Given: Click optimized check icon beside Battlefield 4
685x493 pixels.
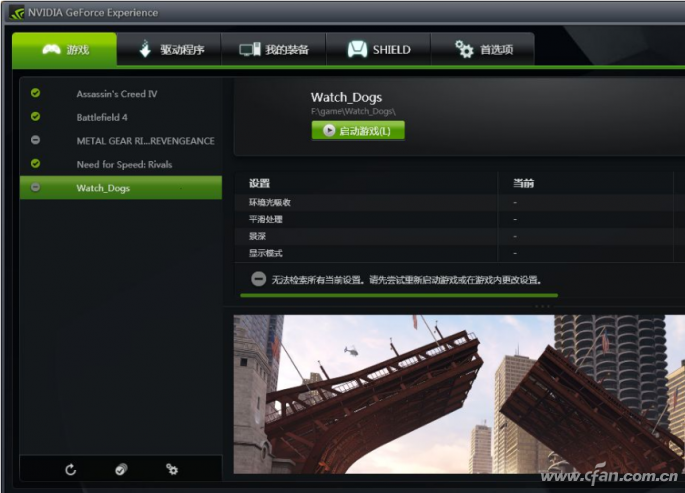Looking at the screenshot, I should coord(35,116).
